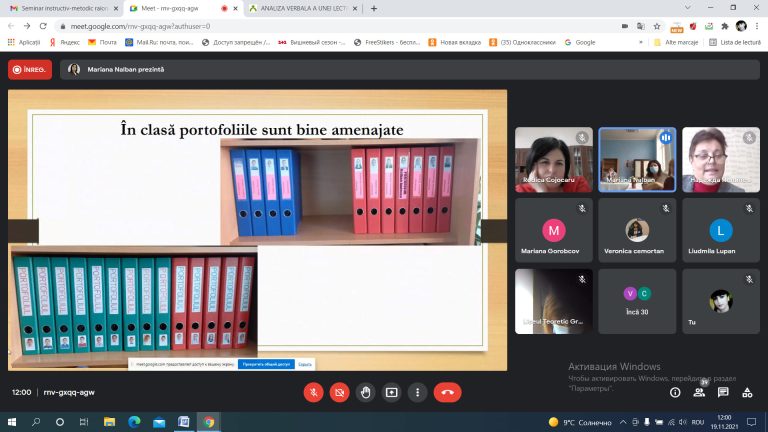This screenshot has height=432, width=768.
Task: Click the Mariana Nalban video tile
Action: (x=637, y=160)
